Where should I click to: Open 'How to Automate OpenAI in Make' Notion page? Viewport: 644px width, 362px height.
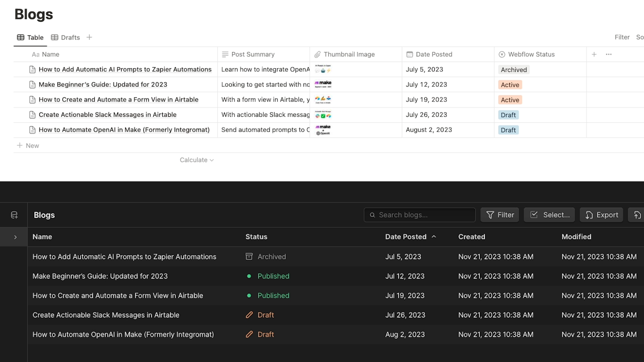tap(124, 130)
